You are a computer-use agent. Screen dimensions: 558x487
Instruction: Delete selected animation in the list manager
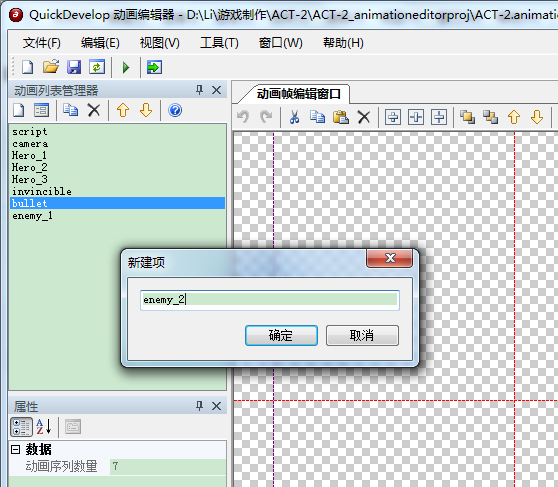click(x=94, y=110)
